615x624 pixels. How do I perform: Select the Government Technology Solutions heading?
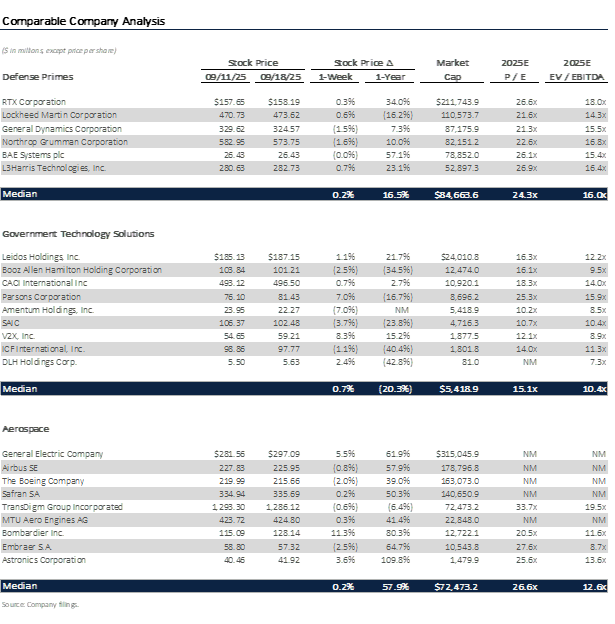tap(78, 234)
